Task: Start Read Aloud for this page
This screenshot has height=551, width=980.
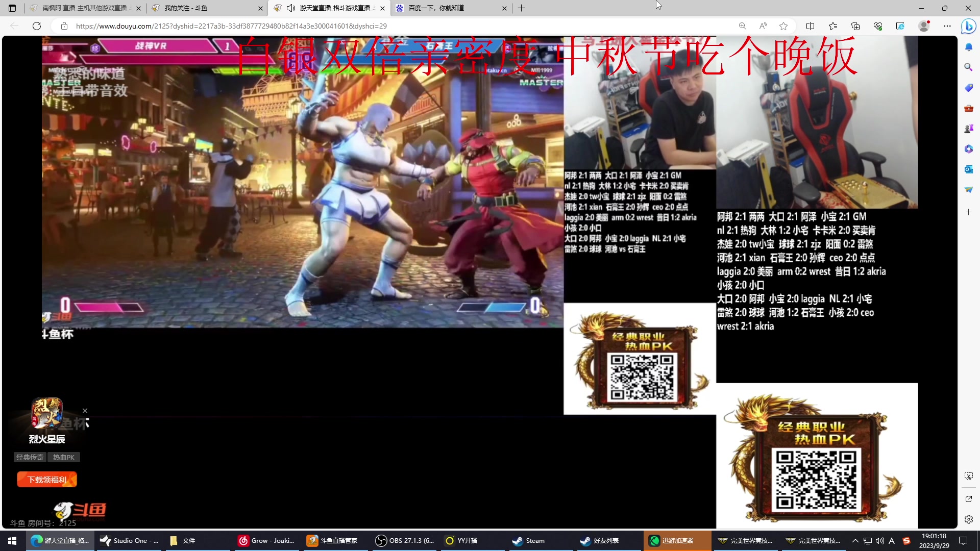Action: (763, 26)
